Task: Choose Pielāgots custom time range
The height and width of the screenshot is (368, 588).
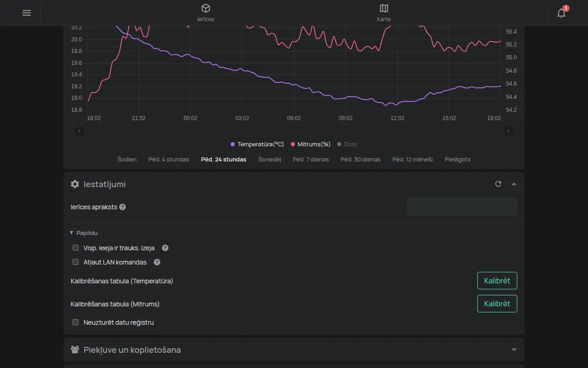Action: (458, 160)
